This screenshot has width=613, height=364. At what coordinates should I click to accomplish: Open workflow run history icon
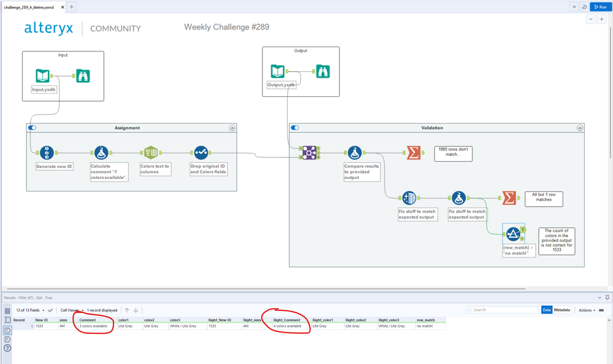[584, 7]
